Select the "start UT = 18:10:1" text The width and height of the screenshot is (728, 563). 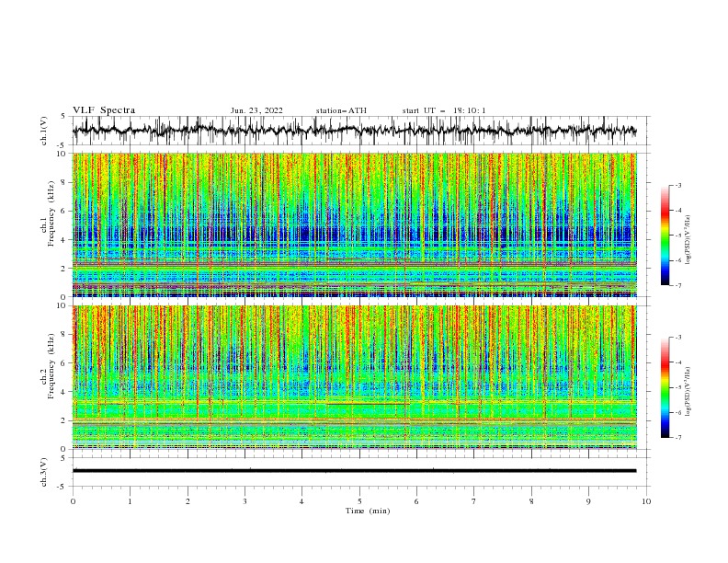coord(444,110)
